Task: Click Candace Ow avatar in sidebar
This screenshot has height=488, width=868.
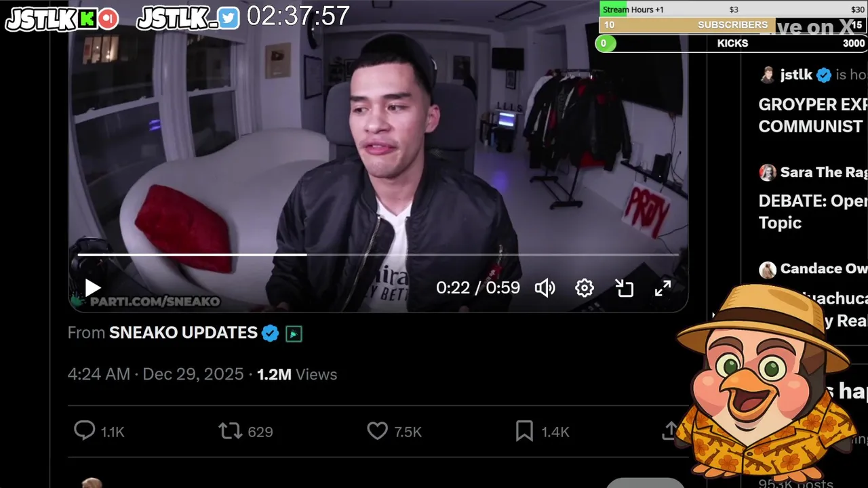Action: point(768,269)
